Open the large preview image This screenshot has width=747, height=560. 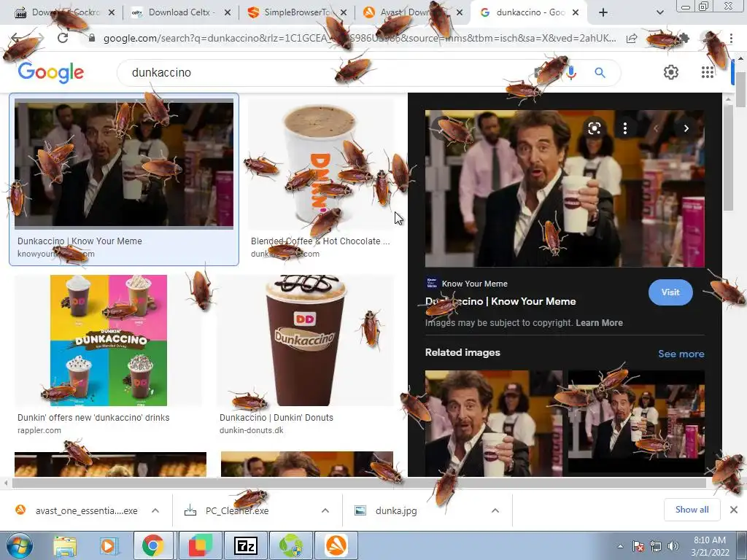pos(565,189)
